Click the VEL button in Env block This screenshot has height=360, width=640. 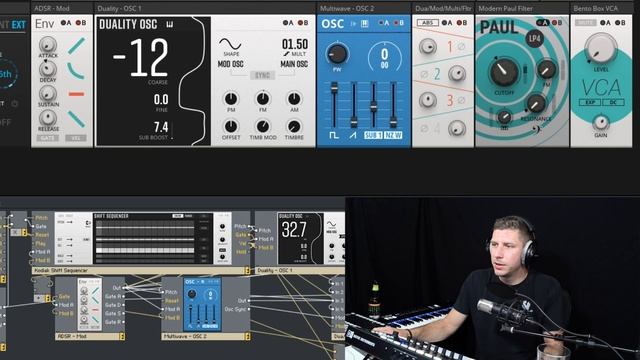[76, 138]
